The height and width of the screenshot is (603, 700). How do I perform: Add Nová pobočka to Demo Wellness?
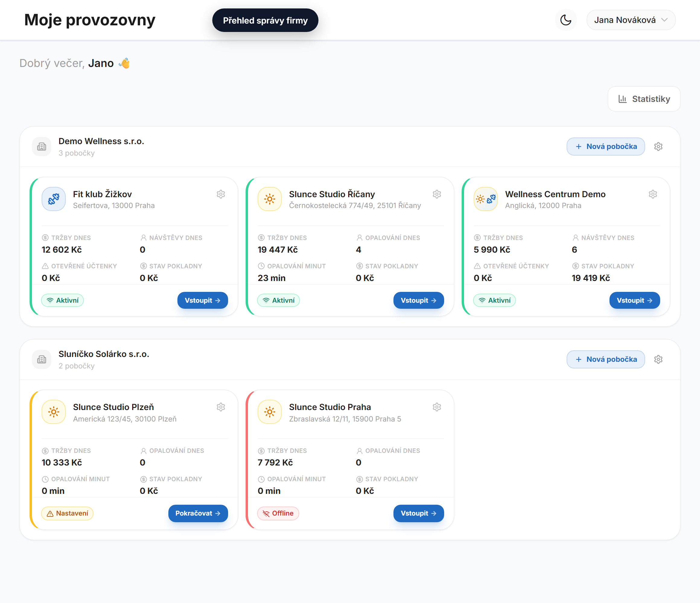(x=606, y=147)
